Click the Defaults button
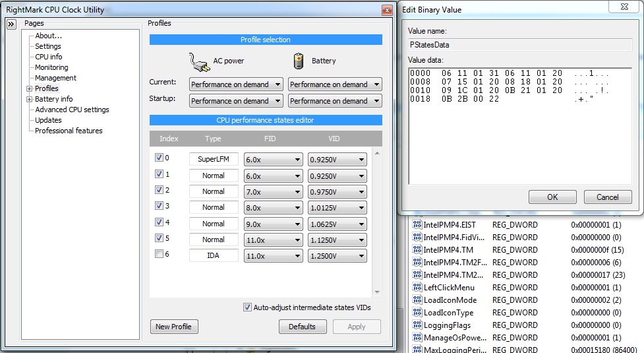Viewport: 644px width, 353px height. point(303,327)
